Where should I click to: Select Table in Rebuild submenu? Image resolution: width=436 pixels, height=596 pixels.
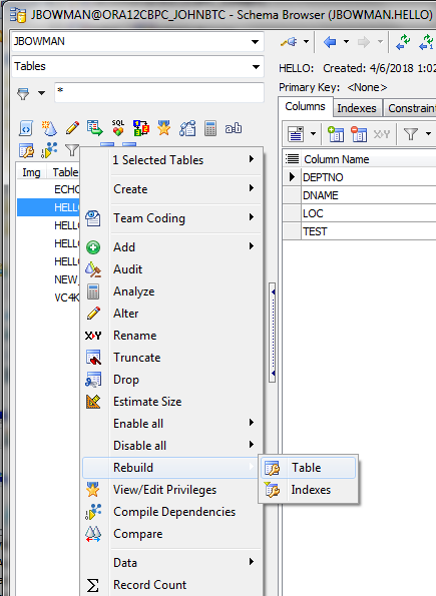tap(308, 468)
